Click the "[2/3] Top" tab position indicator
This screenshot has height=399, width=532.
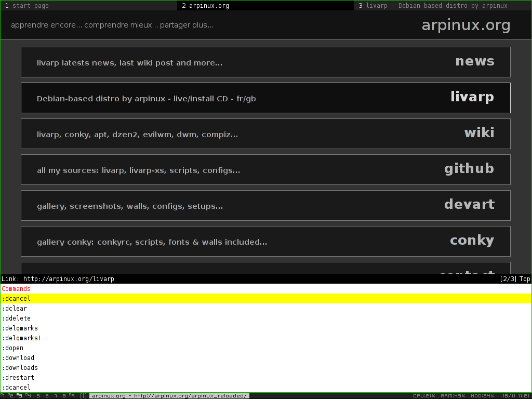click(515, 279)
